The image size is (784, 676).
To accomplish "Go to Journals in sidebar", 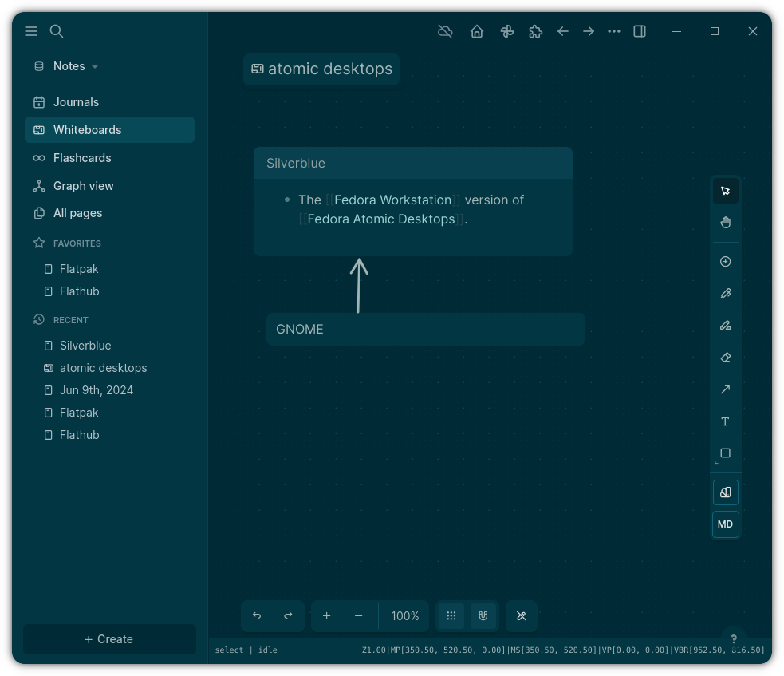I will click(76, 102).
